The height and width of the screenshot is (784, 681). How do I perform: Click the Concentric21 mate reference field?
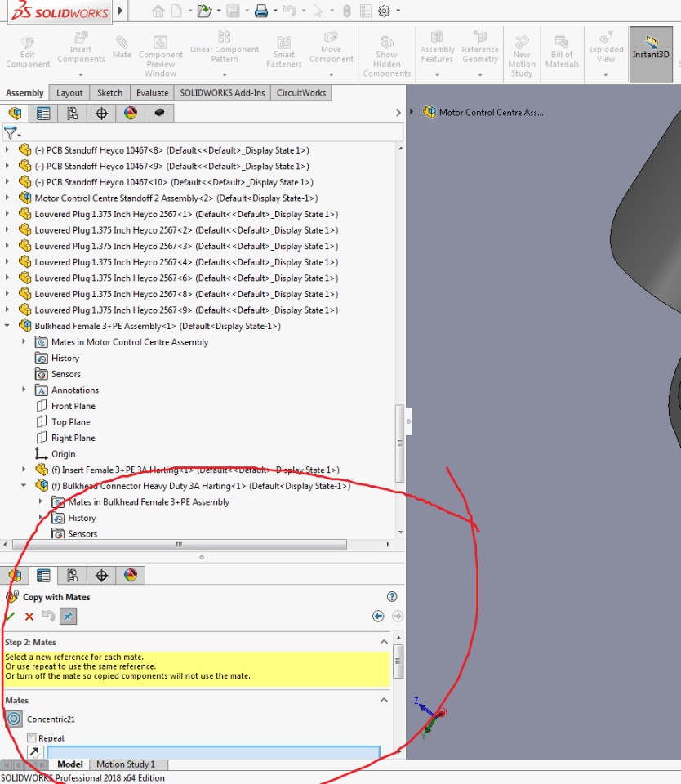coord(213,751)
